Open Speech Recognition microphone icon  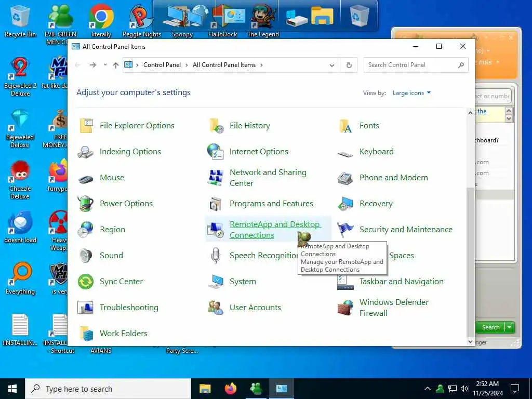(x=216, y=256)
